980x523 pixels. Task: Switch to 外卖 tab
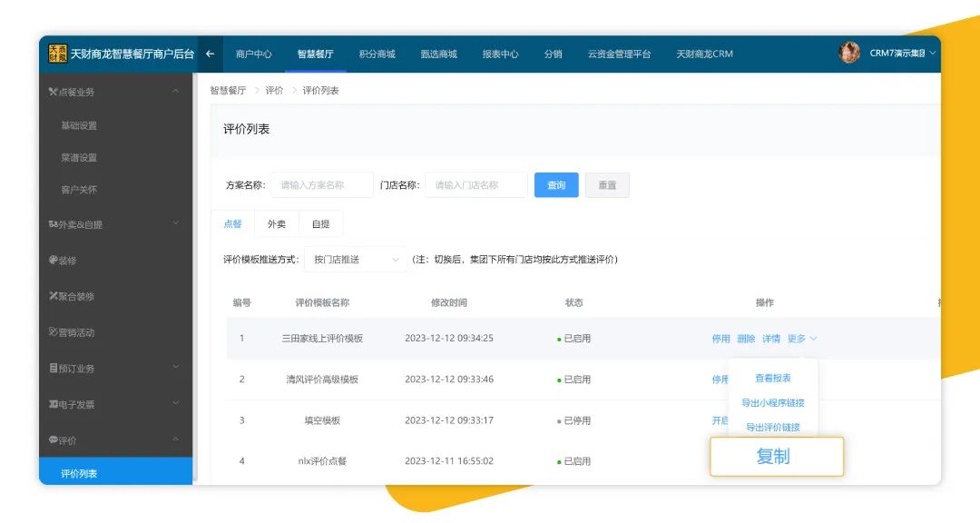pyautogui.click(x=276, y=224)
